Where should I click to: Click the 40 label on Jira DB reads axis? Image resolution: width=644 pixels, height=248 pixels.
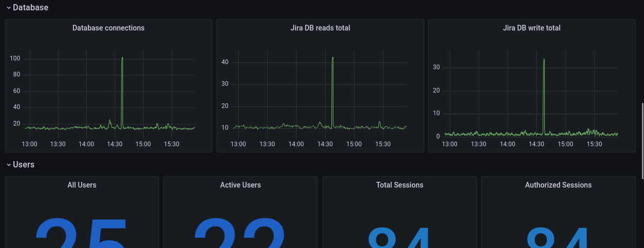tap(225, 62)
